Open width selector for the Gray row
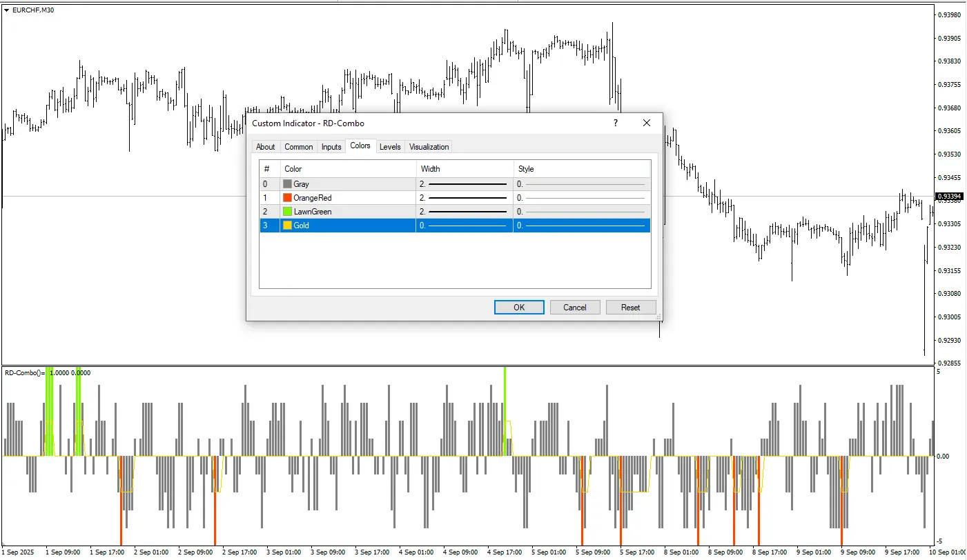This screenshot has height=560, width=967. pos(464,184)
